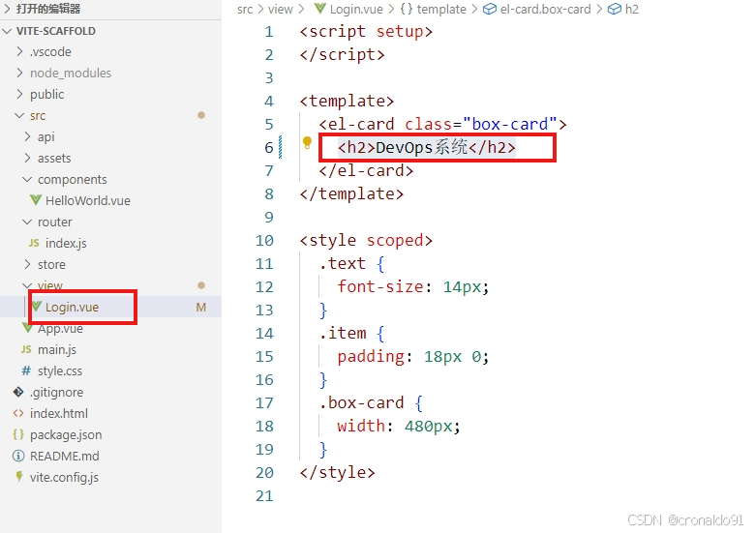The height and width of the screenshot is (533, 756).
Task: Click the Vue icon in Login.vue breadcrumb
Action: click(x=319, y=9)
